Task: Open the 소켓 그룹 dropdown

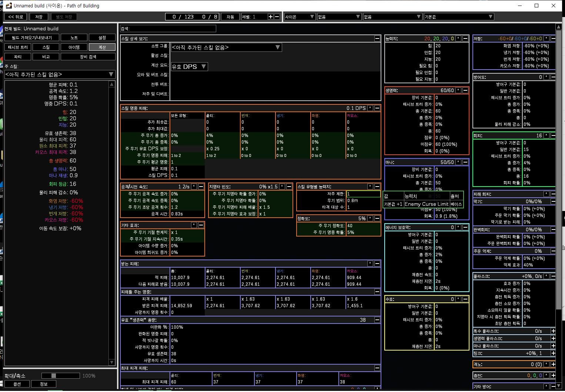Action: (x=226, y=47)
